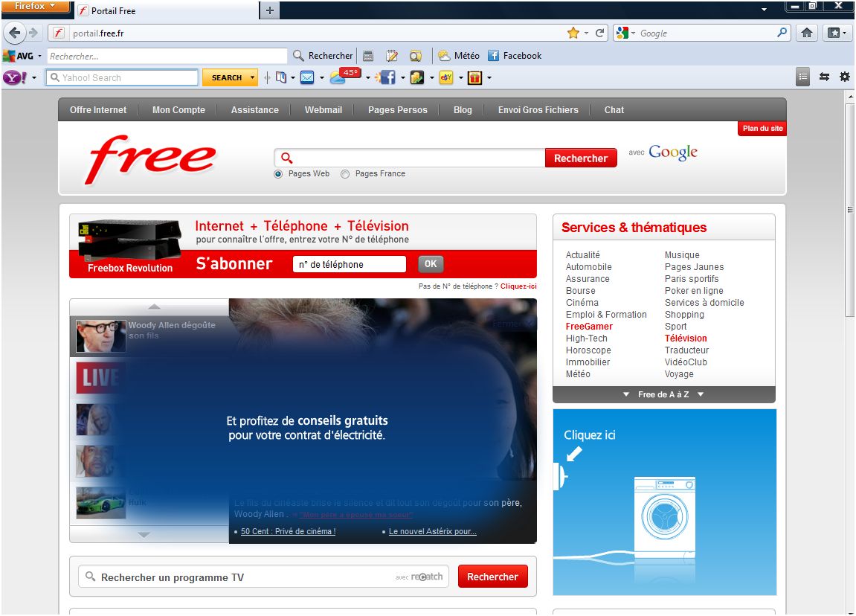Viewport: 856px width, 616px height.
Task: Open the Télévision link in Services
Action: 686,339
